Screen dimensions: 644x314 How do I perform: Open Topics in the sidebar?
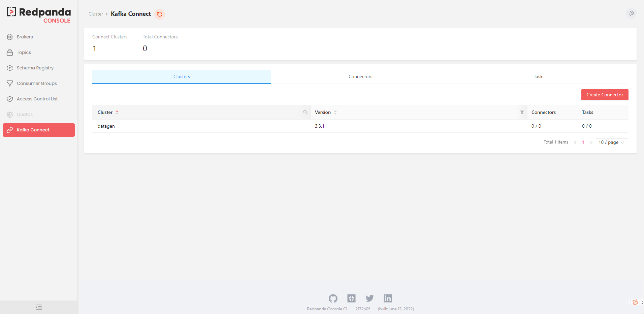pos(39,53)
